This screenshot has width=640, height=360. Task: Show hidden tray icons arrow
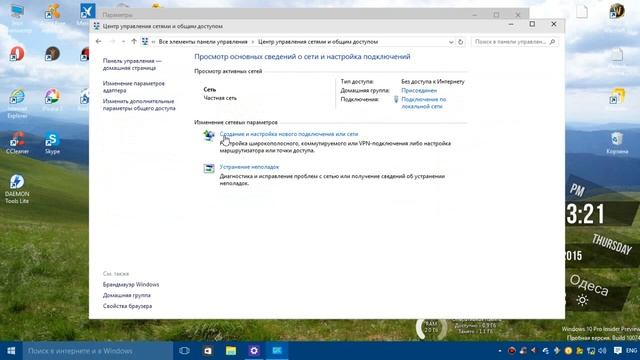pos(500,351)
